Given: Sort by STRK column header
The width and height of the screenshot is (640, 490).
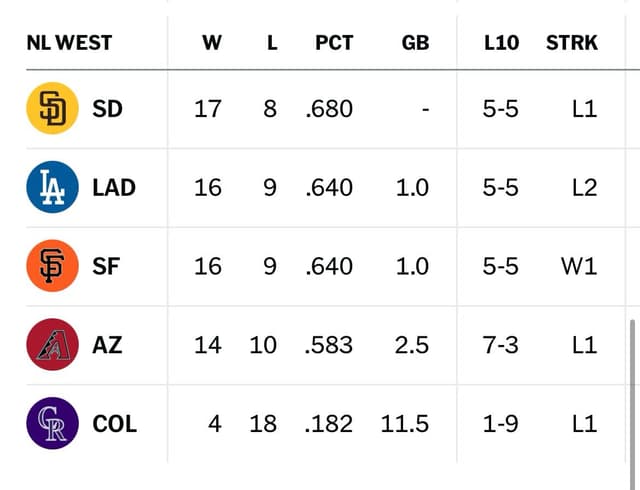Looking at the screenshot, I should pyautogui.click(x=572, y=43).
